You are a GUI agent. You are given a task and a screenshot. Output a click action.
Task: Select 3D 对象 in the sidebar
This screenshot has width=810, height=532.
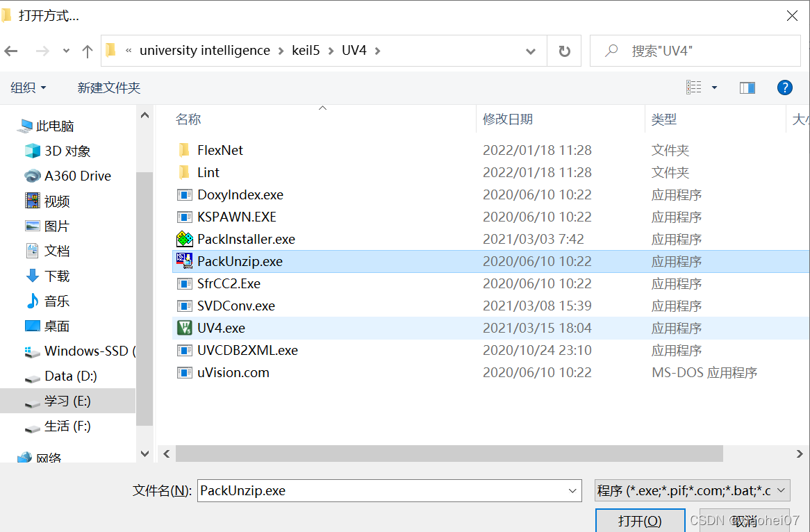point(58,151)
